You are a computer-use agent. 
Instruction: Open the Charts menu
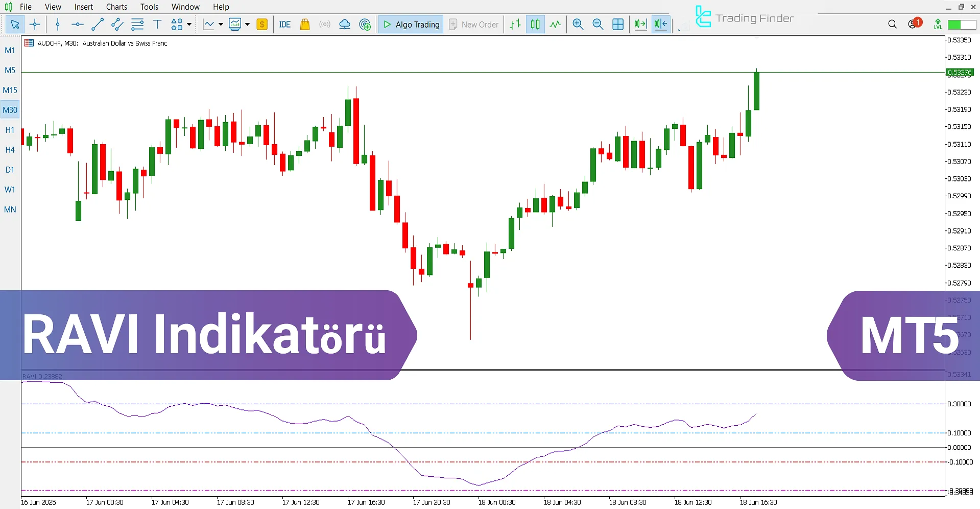pos(116,7)
